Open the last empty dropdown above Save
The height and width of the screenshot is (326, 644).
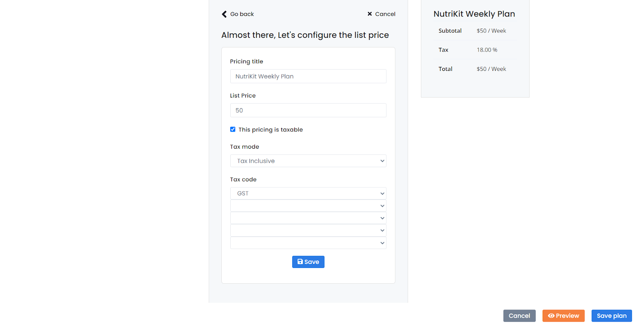pos(308,243)
